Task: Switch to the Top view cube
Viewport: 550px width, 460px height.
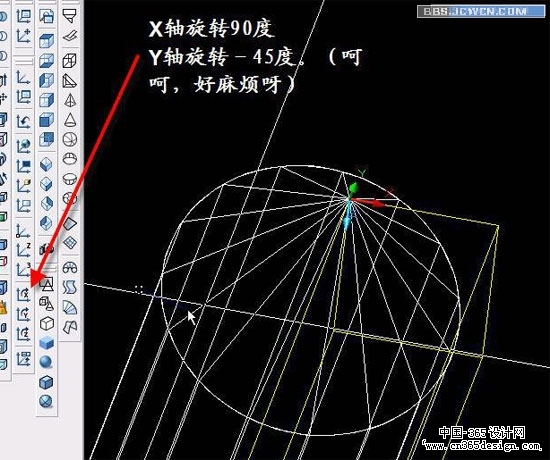Action: point(46,41)
